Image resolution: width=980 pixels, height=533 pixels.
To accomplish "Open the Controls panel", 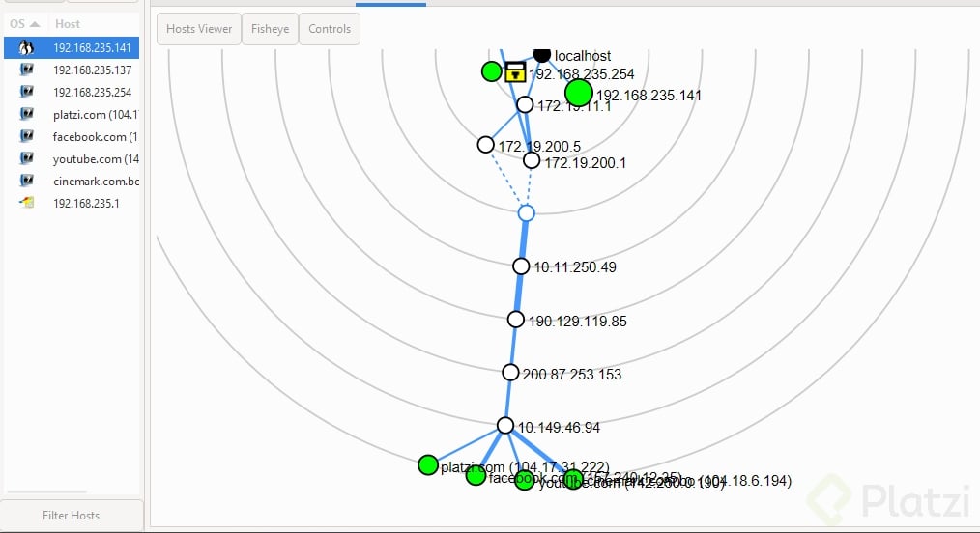I will tap(330, 29).
